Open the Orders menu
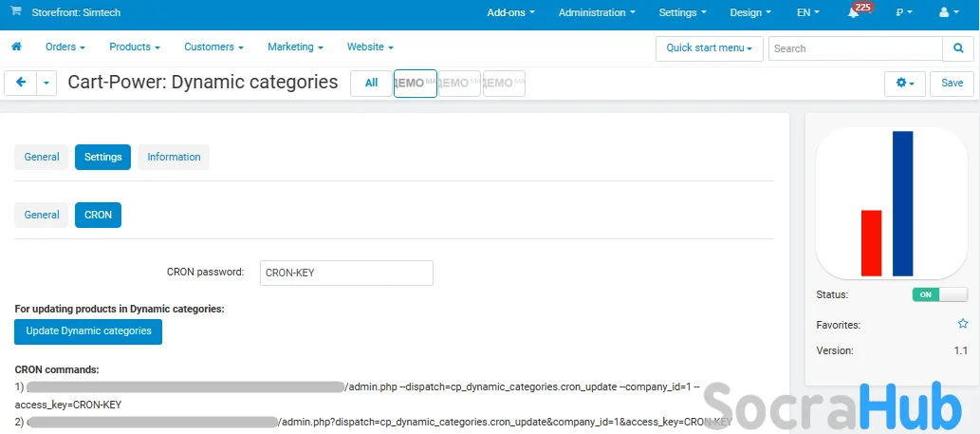This screenshot has width=980, height=434. pyautogui.click(x=65, y=47)
